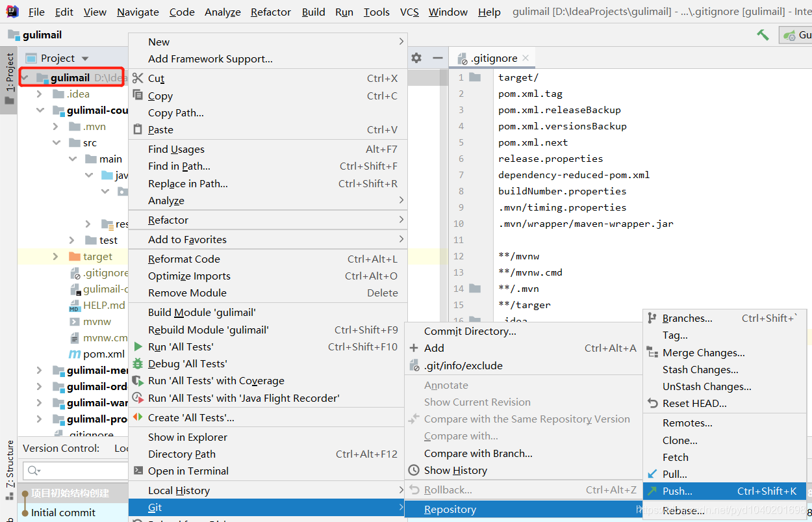
Task: Expand the .mvn folder node
Action: [x=56, y=127]
